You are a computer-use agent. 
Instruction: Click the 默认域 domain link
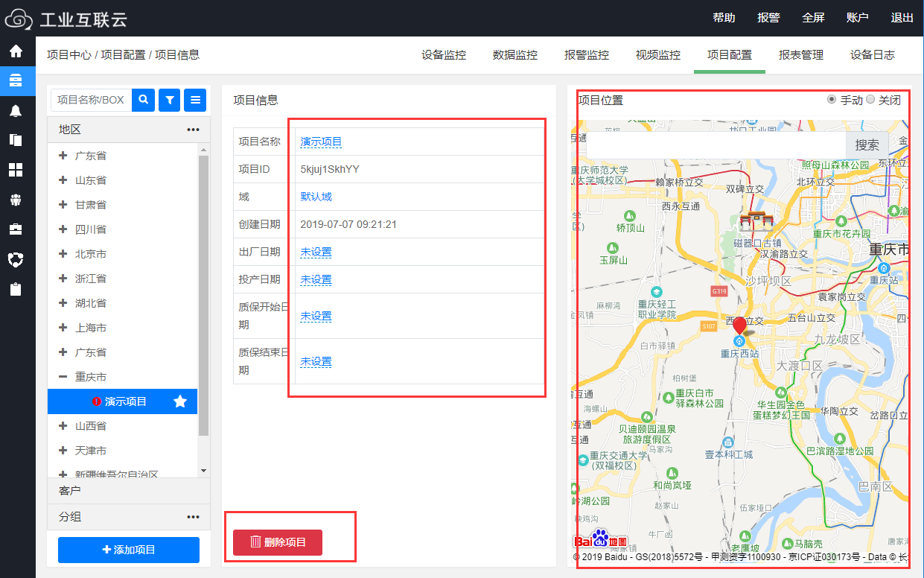coord(316,197)
